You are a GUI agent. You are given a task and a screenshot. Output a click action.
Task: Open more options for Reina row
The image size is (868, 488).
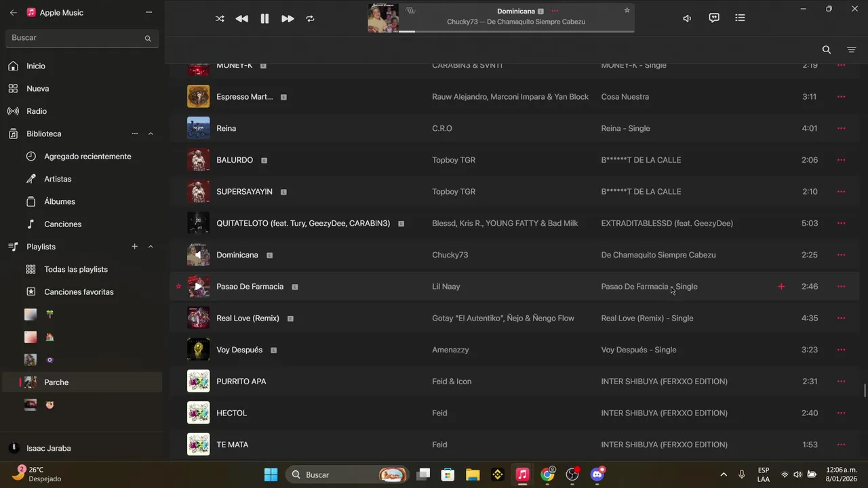point(842,128)
